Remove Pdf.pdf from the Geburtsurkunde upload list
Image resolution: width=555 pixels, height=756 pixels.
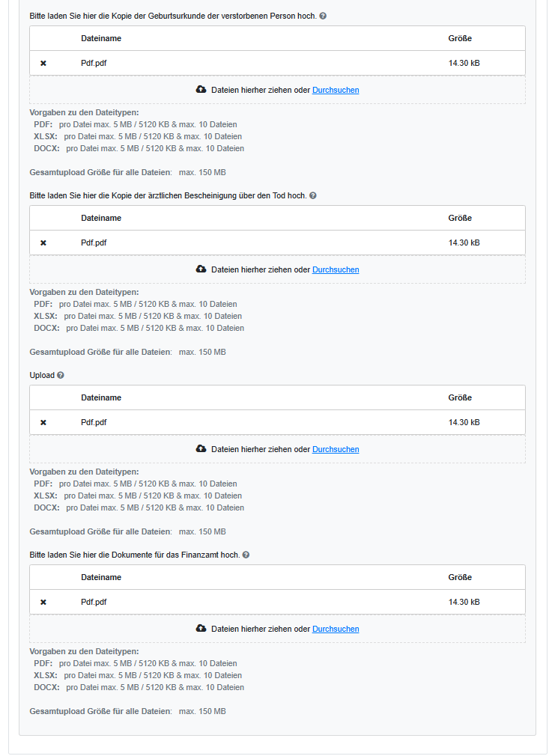[43, 63]
